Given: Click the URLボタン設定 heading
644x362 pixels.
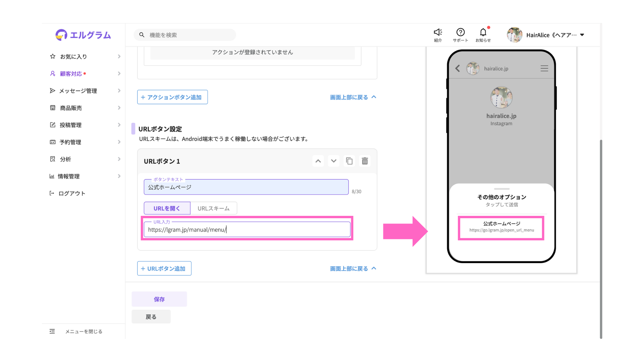Looking at the screenshot, I should (x=160, y=129).
